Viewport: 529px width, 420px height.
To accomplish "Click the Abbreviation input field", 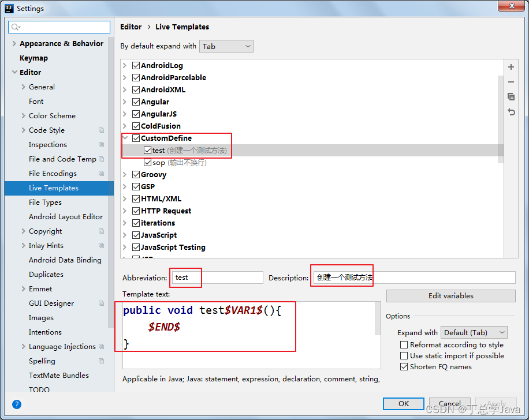I will pos(217,277).
